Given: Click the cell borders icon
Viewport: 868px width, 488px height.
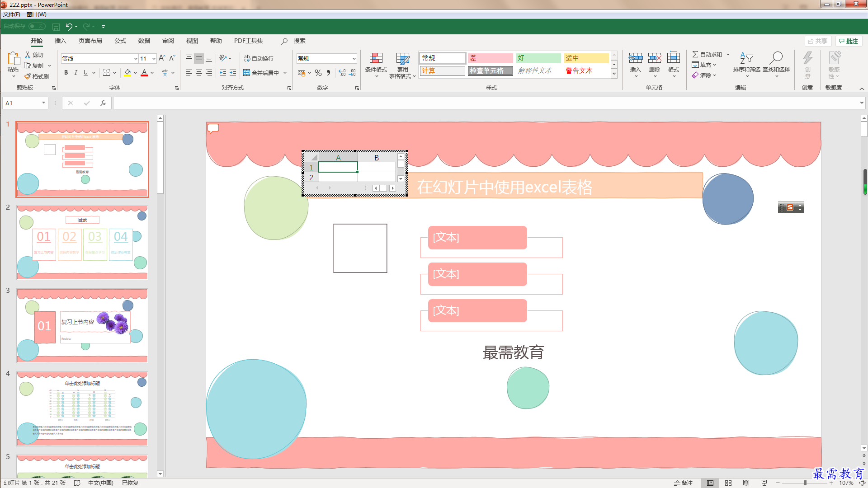Looking at the screenshot, I should (x=107, y=73).
